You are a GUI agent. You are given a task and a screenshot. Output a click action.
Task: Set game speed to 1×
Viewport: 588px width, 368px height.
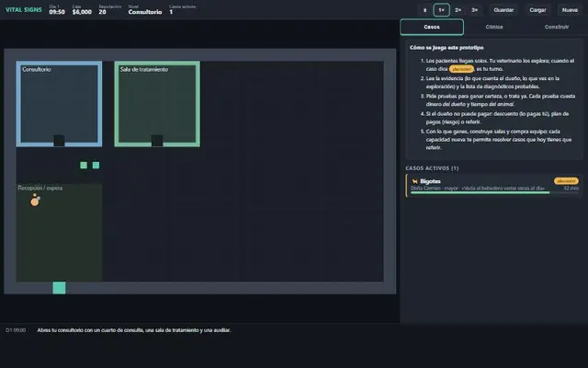[441, 10]
